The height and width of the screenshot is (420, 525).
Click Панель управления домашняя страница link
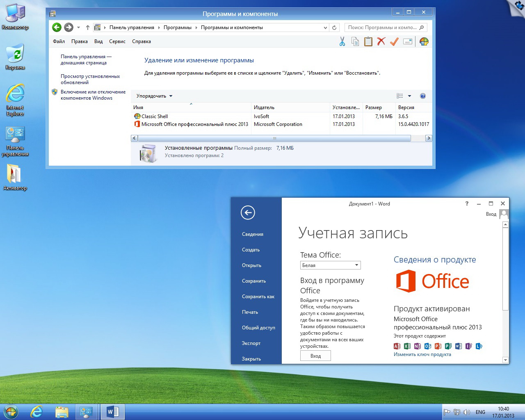86,59
